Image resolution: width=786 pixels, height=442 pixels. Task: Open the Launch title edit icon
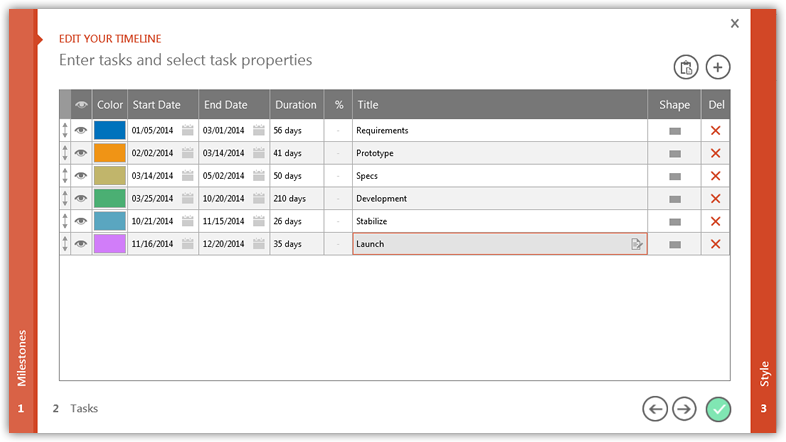636,244
